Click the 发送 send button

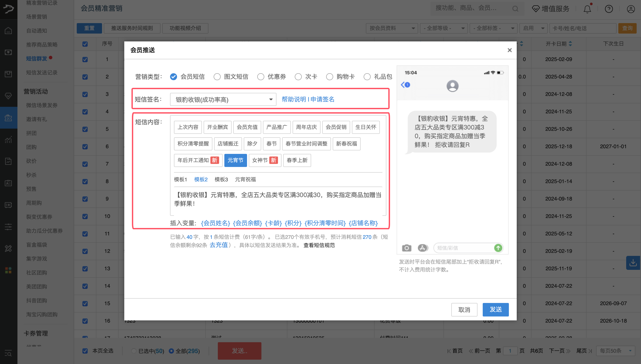pyautogui.click(x=496, y=310)
